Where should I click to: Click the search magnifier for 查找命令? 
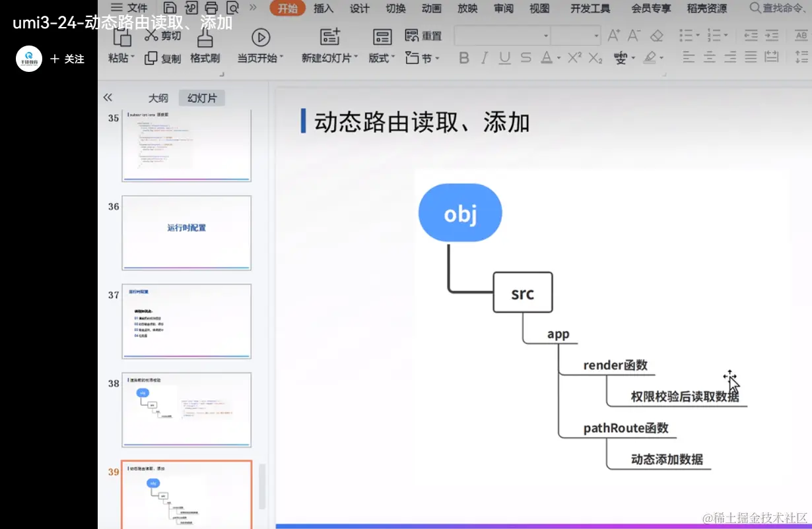pos(755,8)
